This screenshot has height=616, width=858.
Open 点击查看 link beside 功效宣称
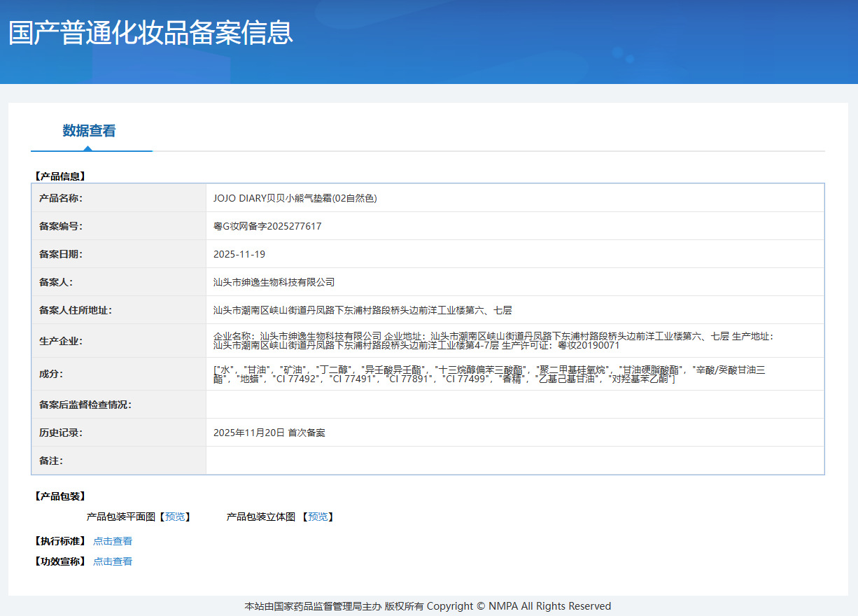(x=113, y=561)
